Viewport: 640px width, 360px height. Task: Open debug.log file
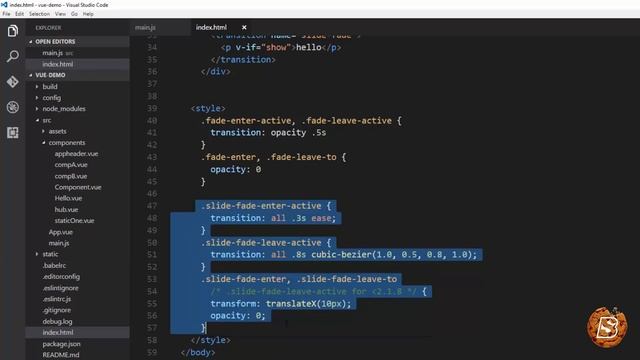click(57, 321)
